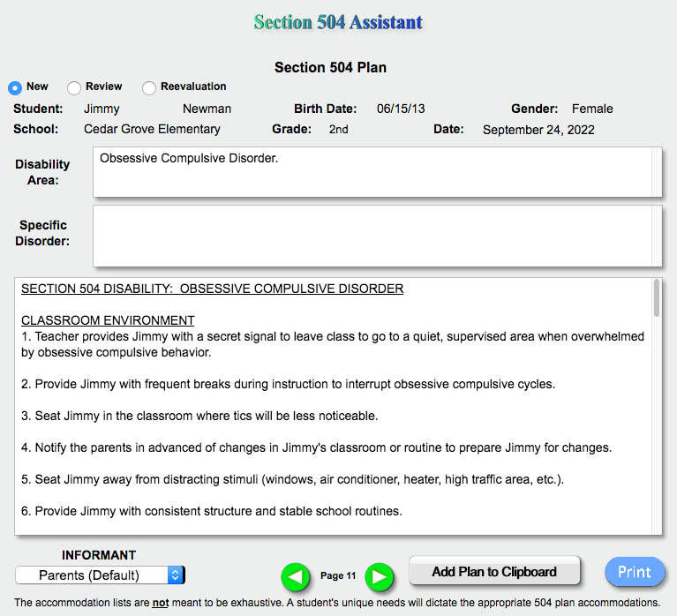677x616 pixels.
Task: Click the plan text scrollbar thumb
Action: click(657, 298)
